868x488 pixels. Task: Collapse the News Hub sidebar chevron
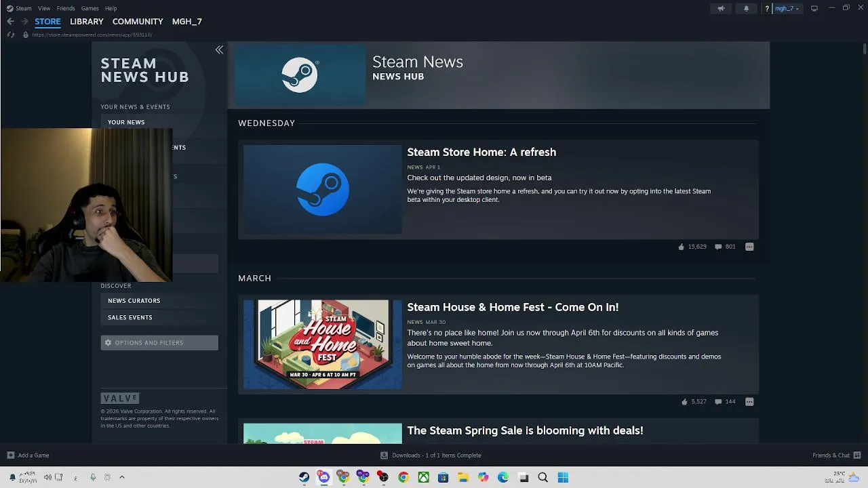coord(219,50)
